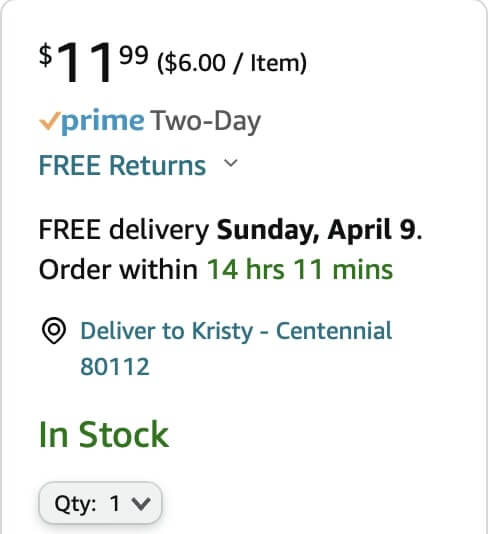Viewport: 496px width, 534px height.
Task: Click the location pin icon
Action: [x=54, y=331]
